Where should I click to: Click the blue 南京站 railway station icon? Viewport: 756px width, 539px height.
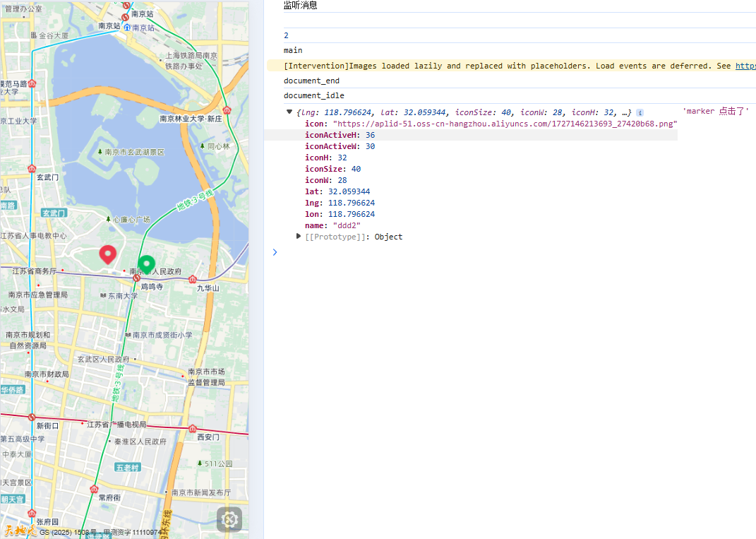point(127,28)
